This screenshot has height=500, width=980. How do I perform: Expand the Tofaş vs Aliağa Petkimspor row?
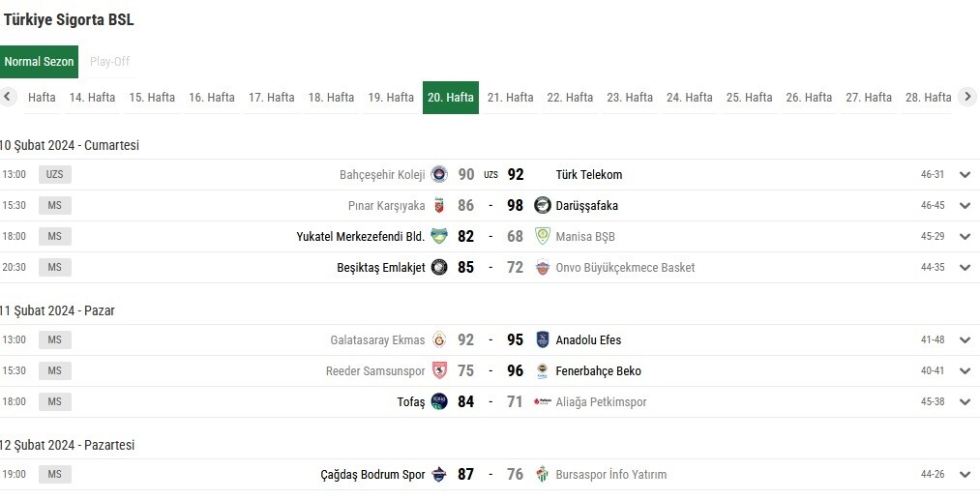(965, 402)
